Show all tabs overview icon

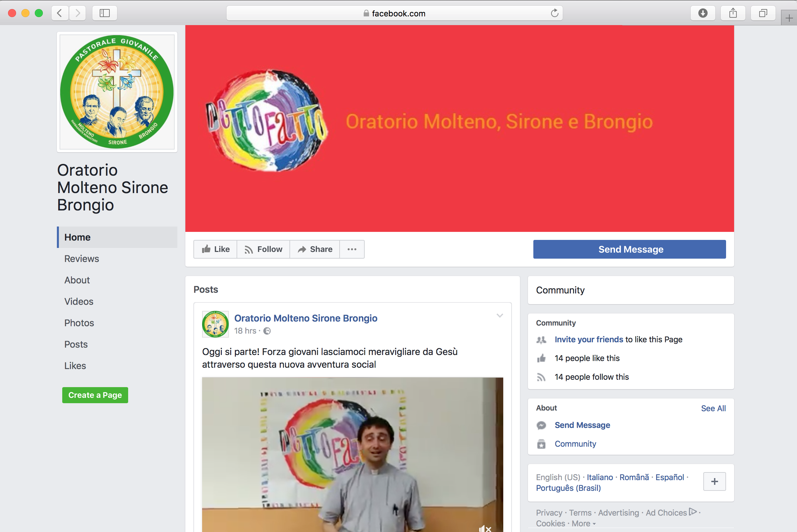[763, 13]
